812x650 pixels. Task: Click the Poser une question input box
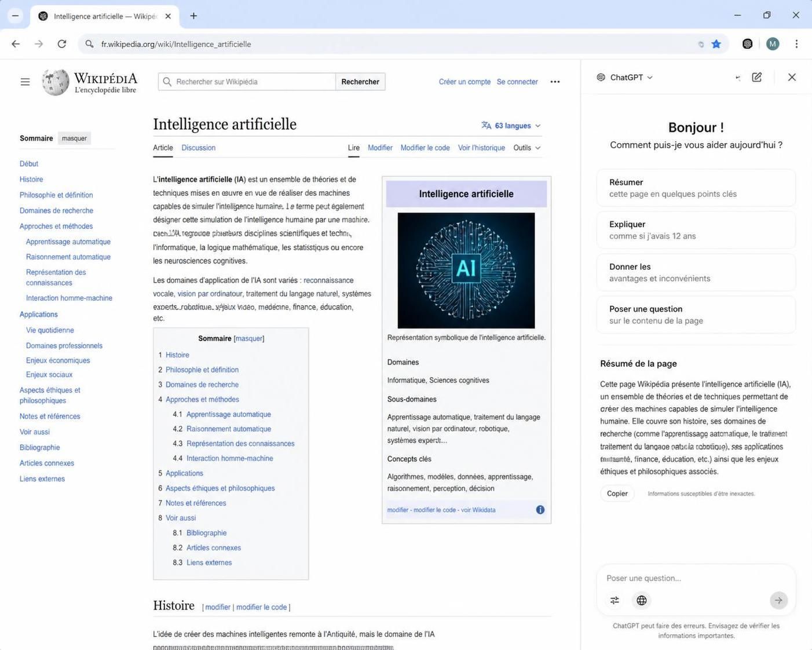pyautogui.click(x=696, y=578)
